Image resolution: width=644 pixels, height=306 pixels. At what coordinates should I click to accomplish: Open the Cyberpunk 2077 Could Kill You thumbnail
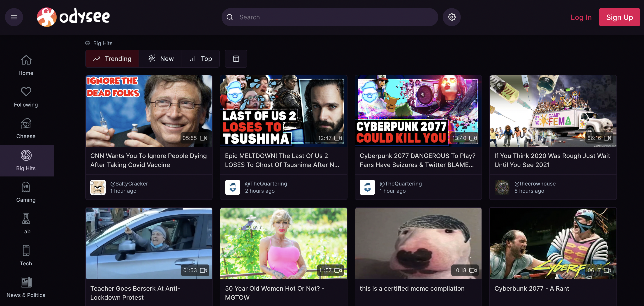pyautogui.click(x=418, y=111)
